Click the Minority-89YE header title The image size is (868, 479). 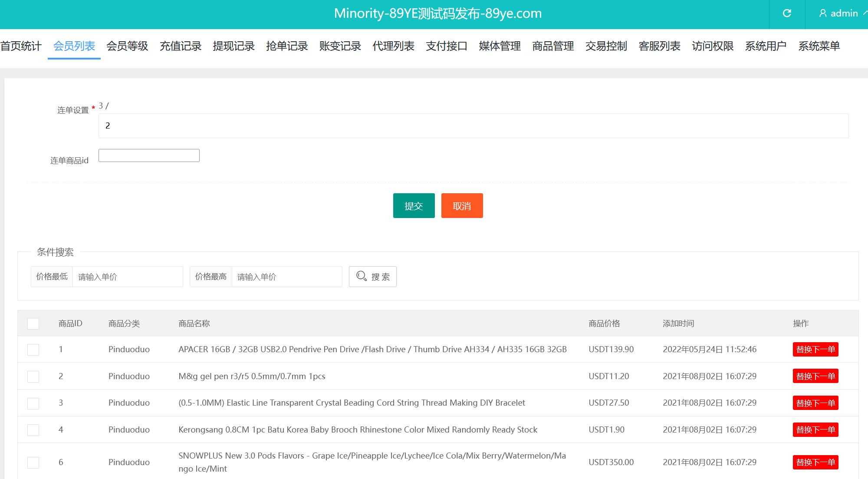pyautogui.click(x=438, y=13)
